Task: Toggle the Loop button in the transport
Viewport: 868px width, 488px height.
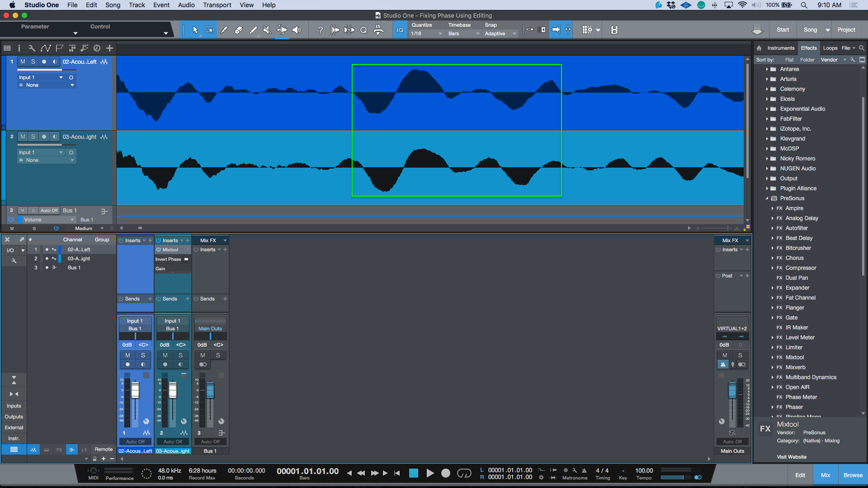Action: tap(464, 473)
